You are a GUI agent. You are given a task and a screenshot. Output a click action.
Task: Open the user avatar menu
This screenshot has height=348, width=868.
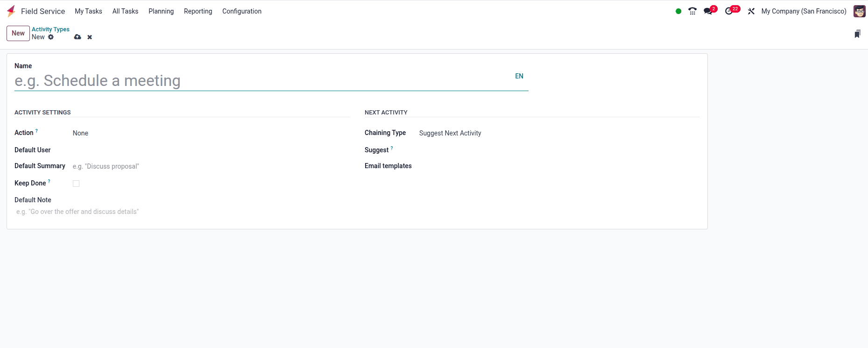click(x=860, y=11)
